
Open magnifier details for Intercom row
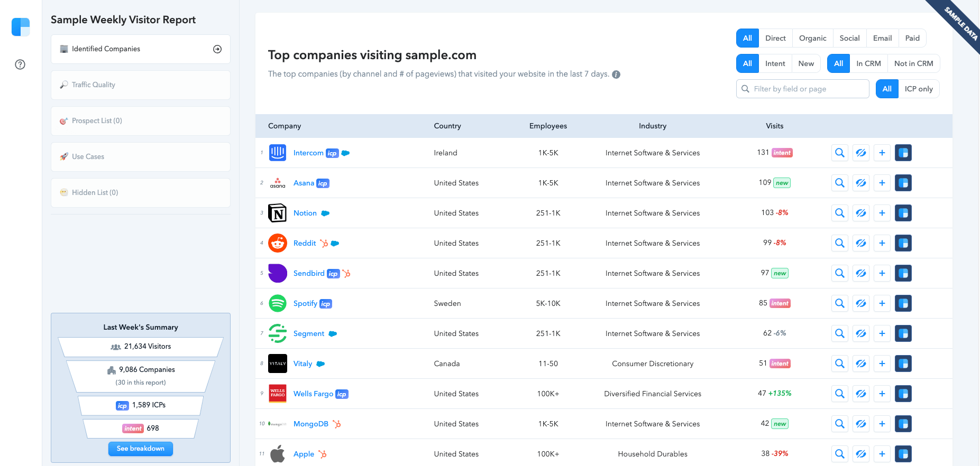(839, 153)
